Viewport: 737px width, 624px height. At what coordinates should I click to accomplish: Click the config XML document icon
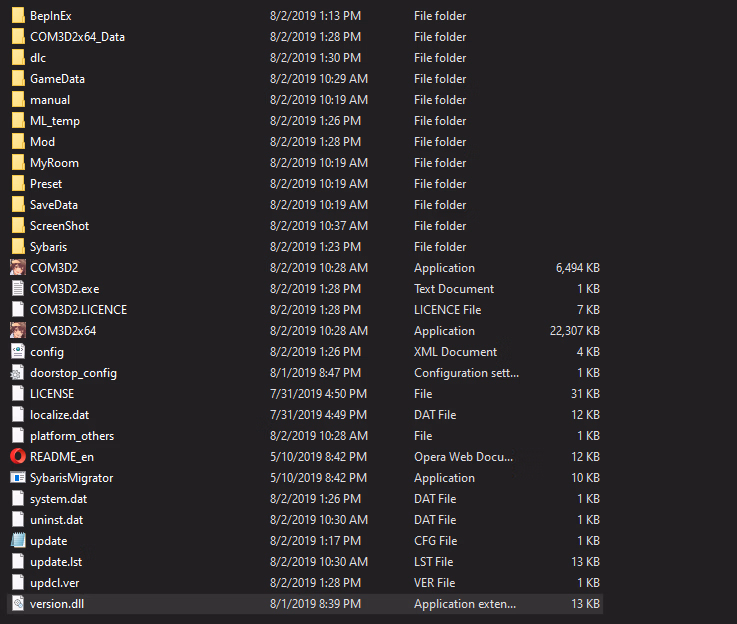coord(18,351)
